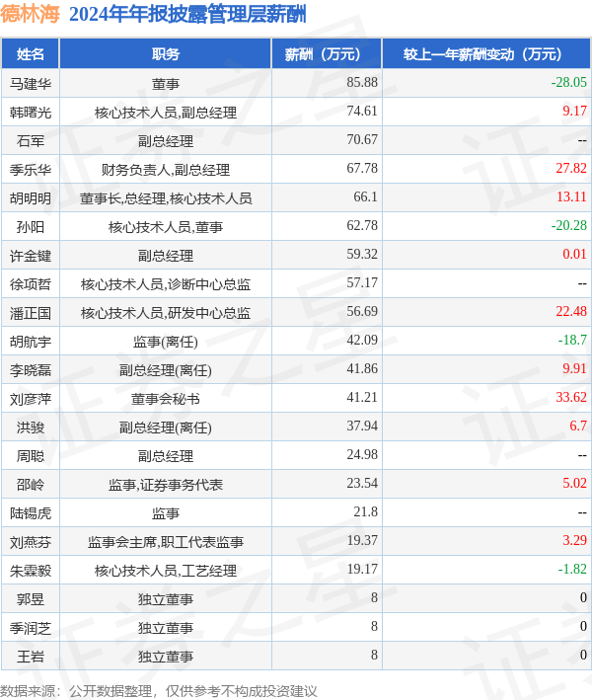Click salary value 74.61
Viewport: 592px width, 700px height.
click(x=362, y=112)
